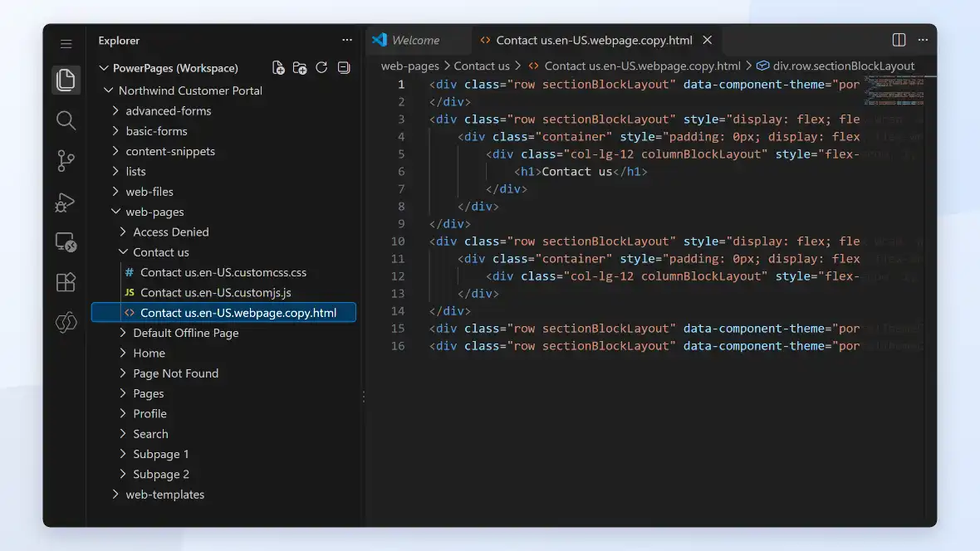Place cursor on the h1 Contact us line
The width and height of the screenshot is (980, 551).
coord(581,172)
